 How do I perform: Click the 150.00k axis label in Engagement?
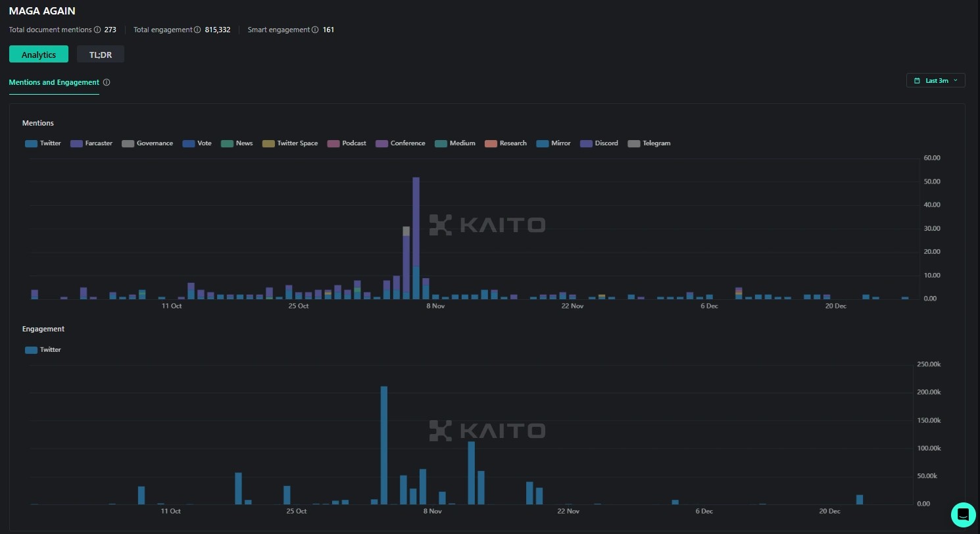tap(929, 420)
